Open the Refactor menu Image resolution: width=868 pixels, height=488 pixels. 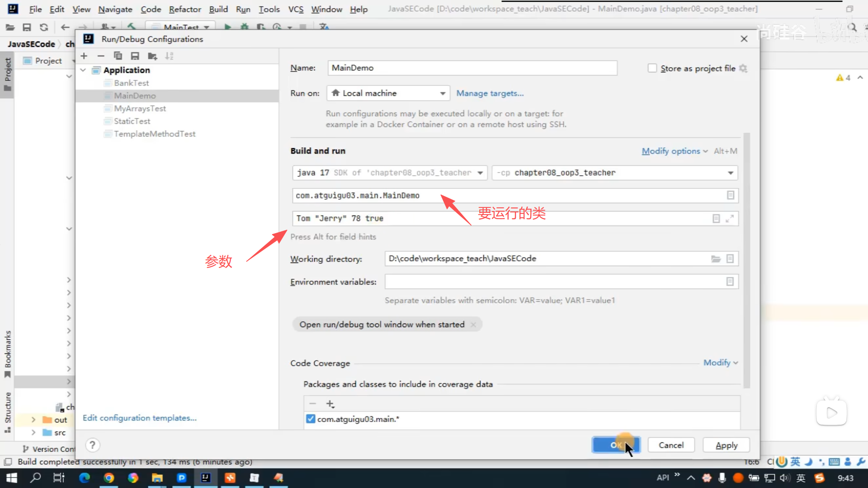pos(184,9)
